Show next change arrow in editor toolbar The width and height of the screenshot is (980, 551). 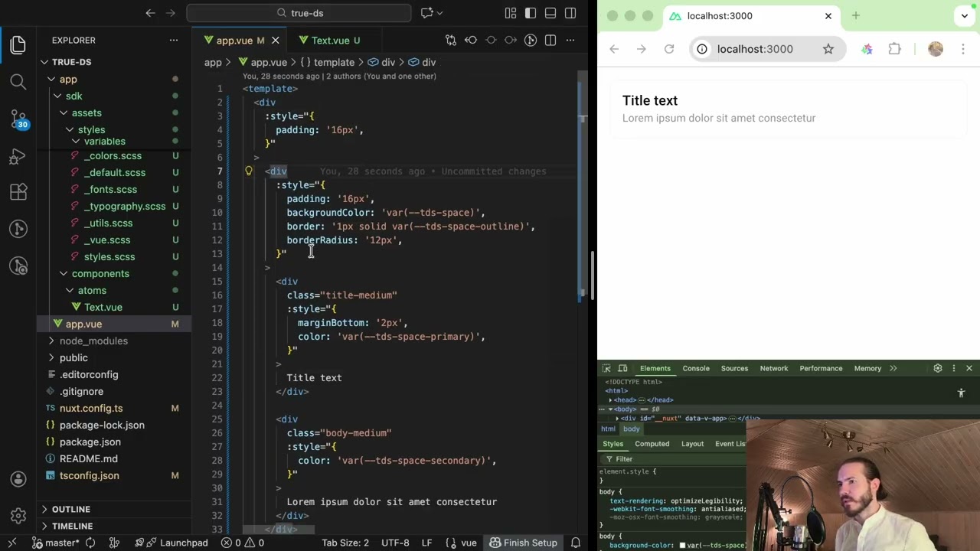tap(511, 40)
